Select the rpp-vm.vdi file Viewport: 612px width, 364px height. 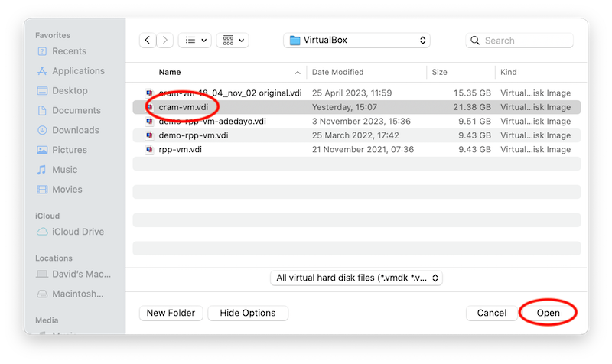[x=356, y=149]
